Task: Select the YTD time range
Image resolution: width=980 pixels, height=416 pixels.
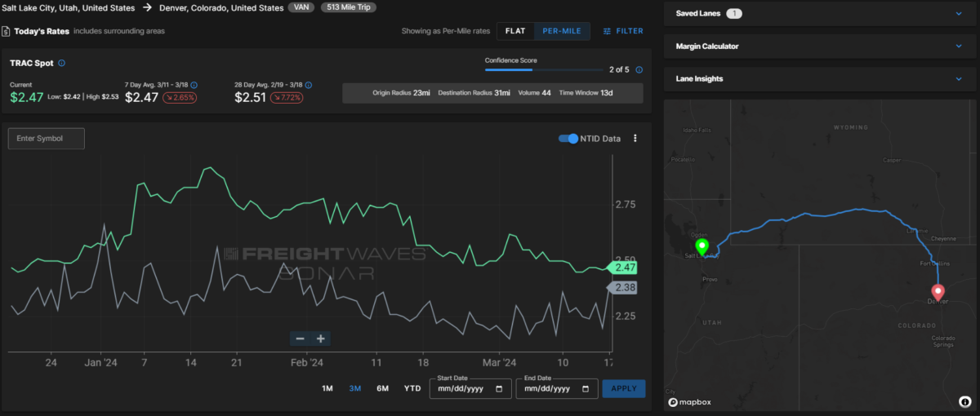Action: 412,388
